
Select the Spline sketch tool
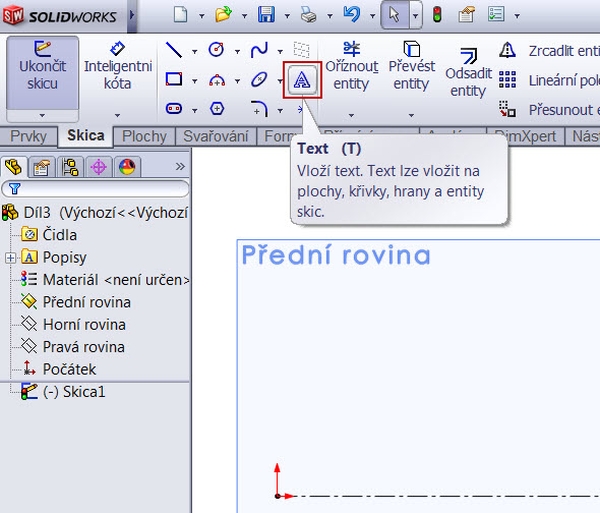(259, 50)
